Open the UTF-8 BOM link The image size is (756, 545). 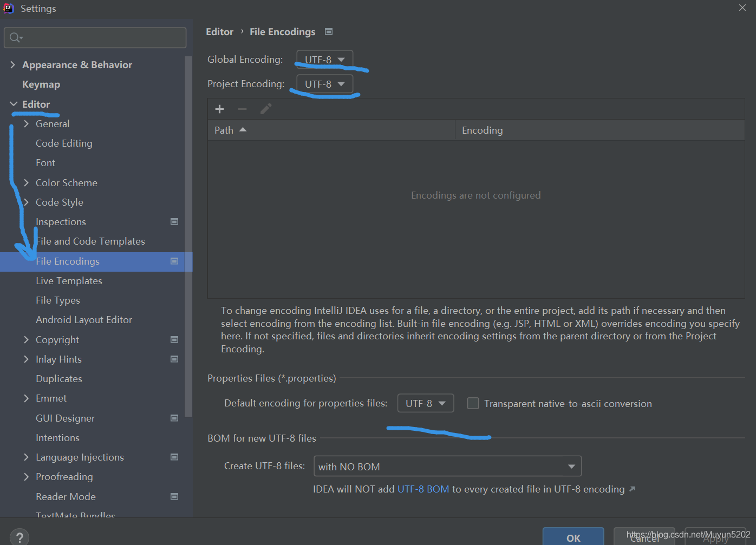(423, 489)
